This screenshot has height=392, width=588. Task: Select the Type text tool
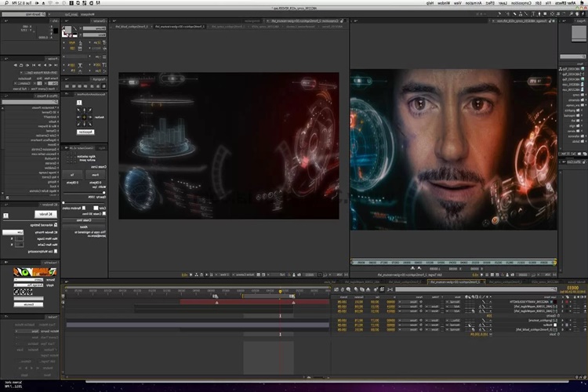point(533,14)
